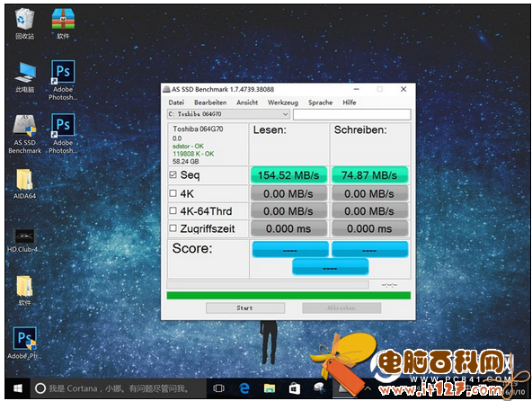Open Task View on the taskbar
532x401 pixels.
point(219,388)
